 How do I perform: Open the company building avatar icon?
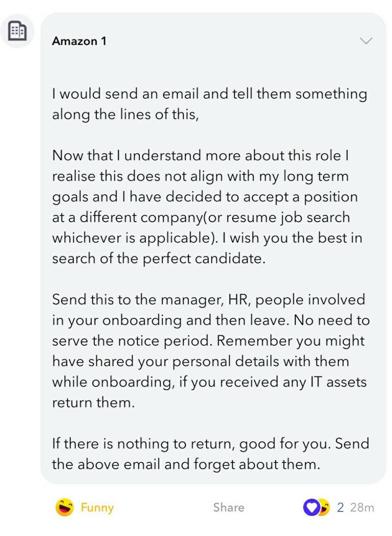pyautogui.click(x=17, y=31)
